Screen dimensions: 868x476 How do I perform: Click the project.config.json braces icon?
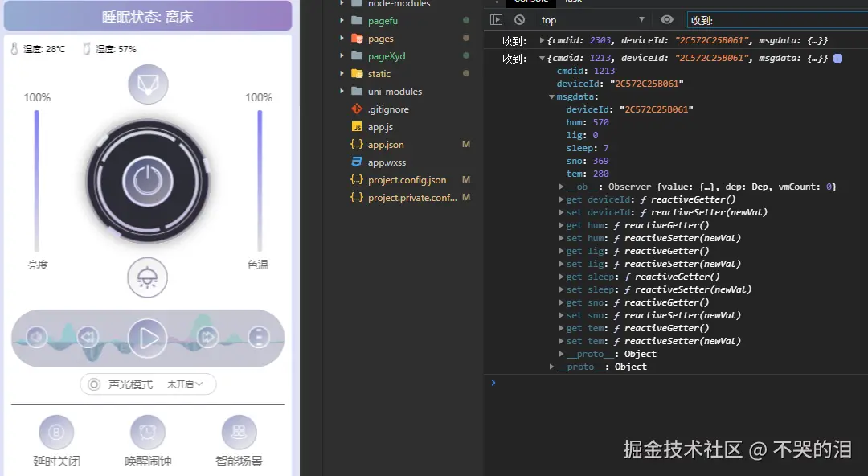tap(357, 180)
